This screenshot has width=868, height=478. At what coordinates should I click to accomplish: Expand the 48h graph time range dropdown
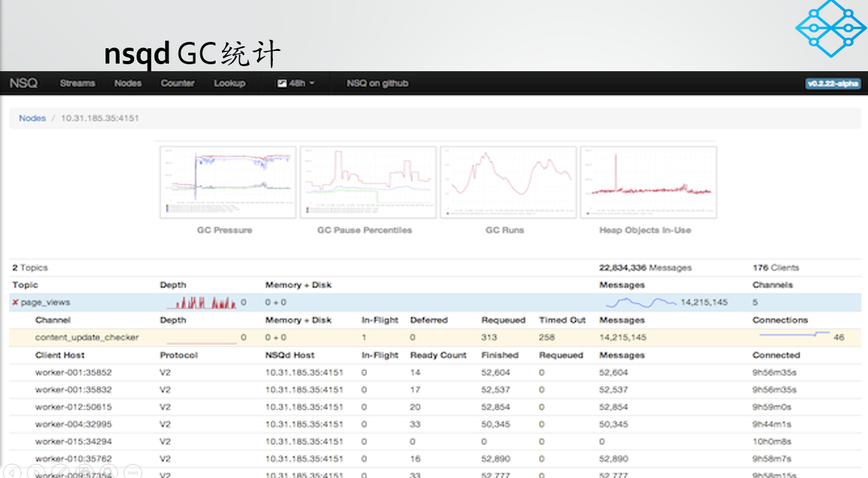pyautogui.click(x=296, y=83)
